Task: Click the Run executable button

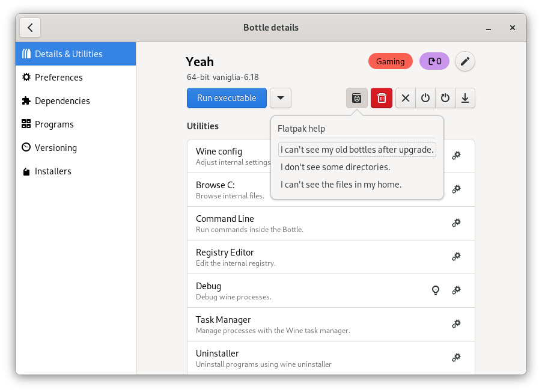Action: point(227,98)
